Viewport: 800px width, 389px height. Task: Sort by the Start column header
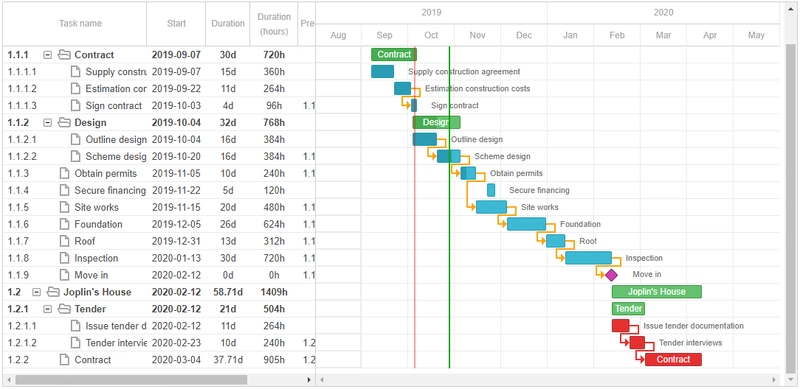177,23
